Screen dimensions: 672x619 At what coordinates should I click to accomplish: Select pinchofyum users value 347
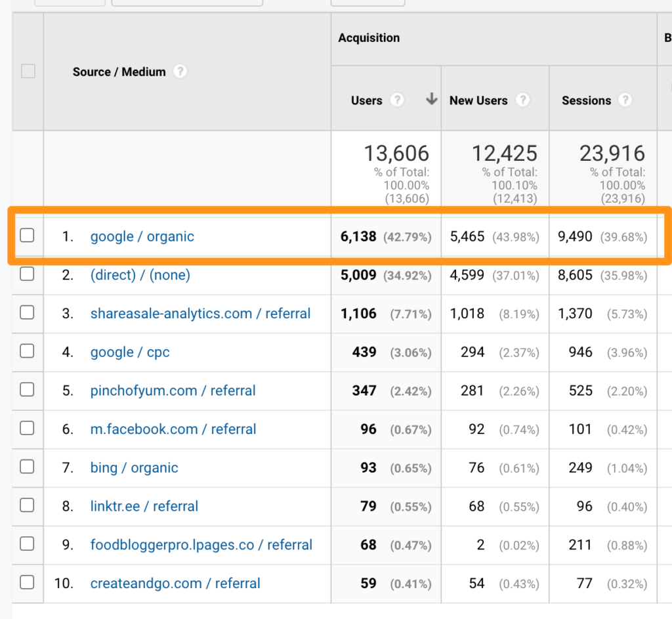[x=364, y=391]
